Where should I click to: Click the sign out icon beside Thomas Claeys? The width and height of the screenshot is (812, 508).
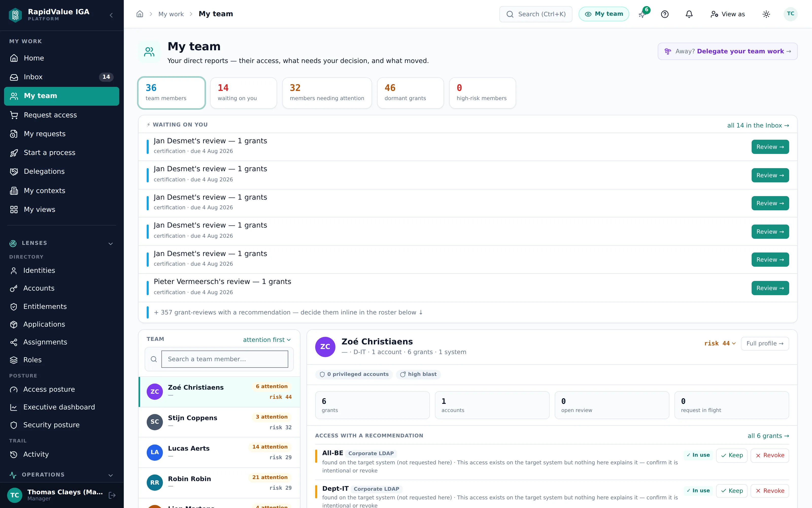(x=112, y=495)
